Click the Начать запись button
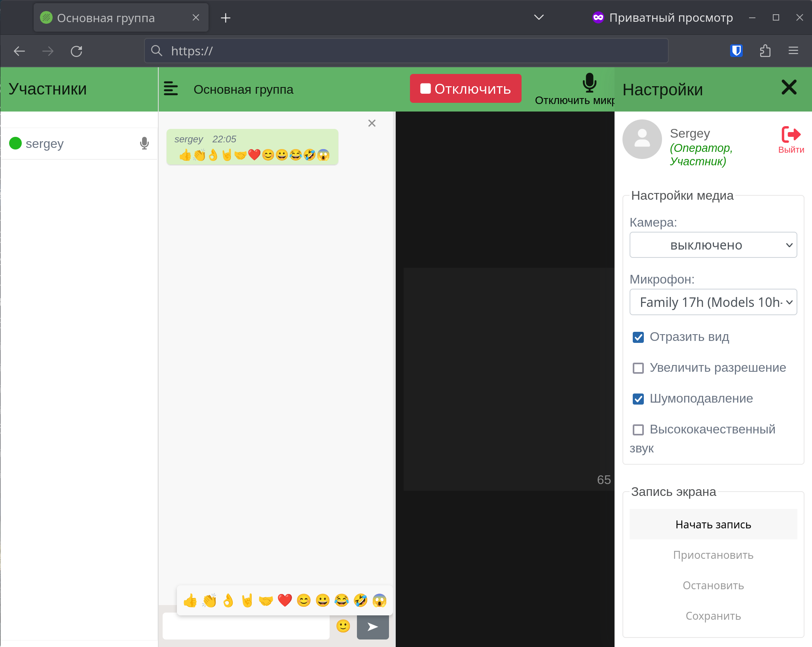The image size is (812, 647). (x=713, y=524)
